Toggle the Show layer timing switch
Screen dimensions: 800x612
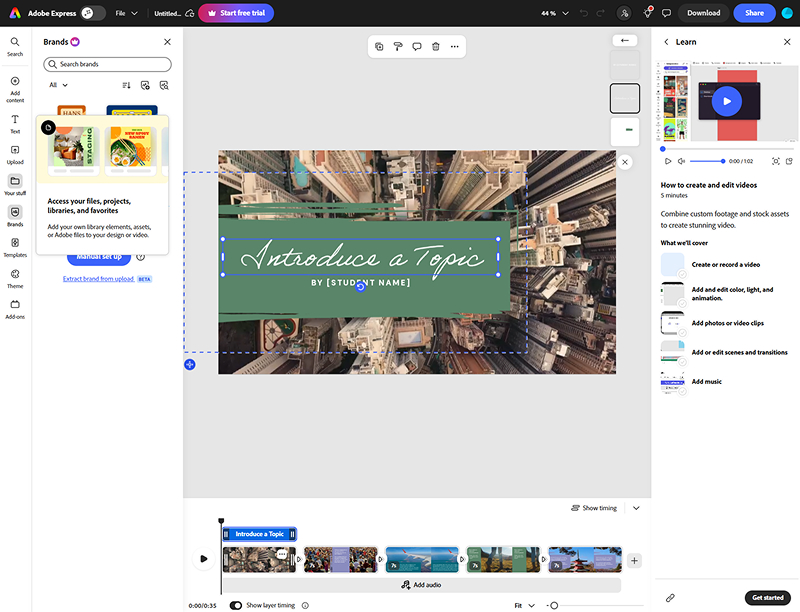pyautogui.click(x=236, y=605)
